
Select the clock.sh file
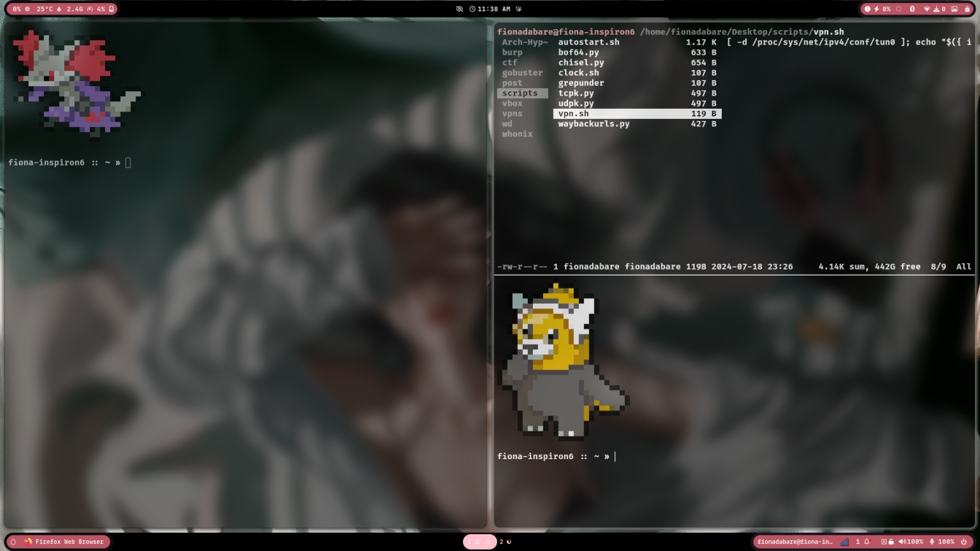pyautogui.click(x=637, y=73)
